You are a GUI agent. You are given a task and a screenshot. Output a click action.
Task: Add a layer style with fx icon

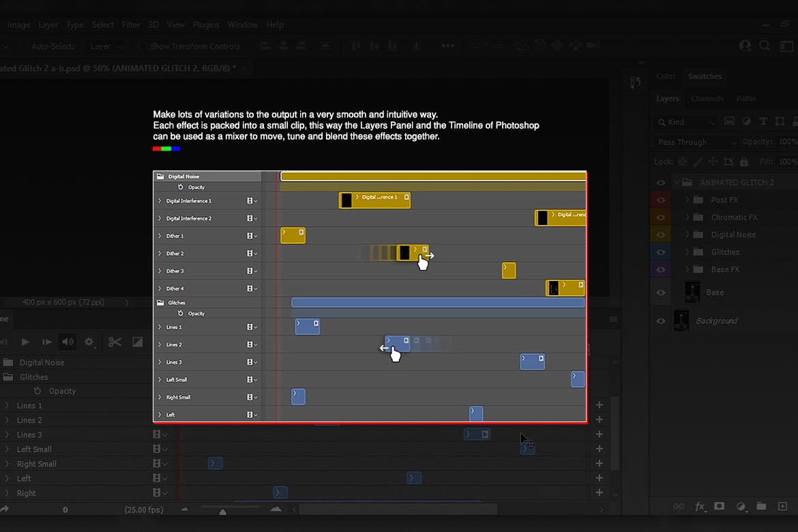tap(700, 507)
